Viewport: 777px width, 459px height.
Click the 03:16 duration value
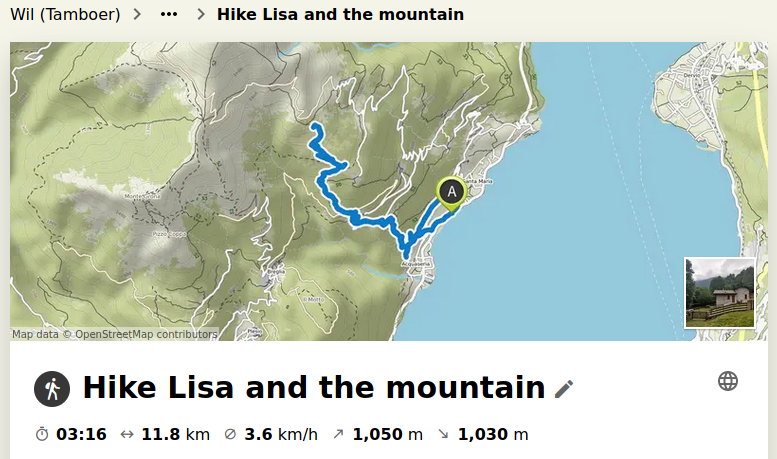point(81,434)
